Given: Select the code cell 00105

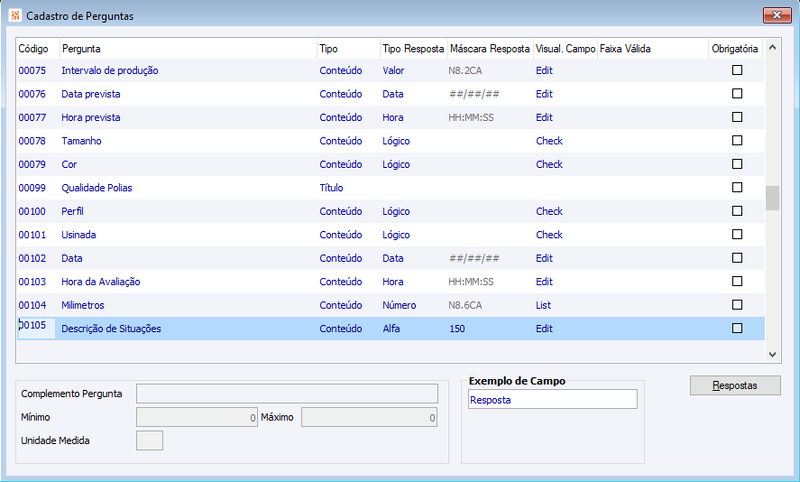Looking at the screenshot, I should (x=36, y=328).
